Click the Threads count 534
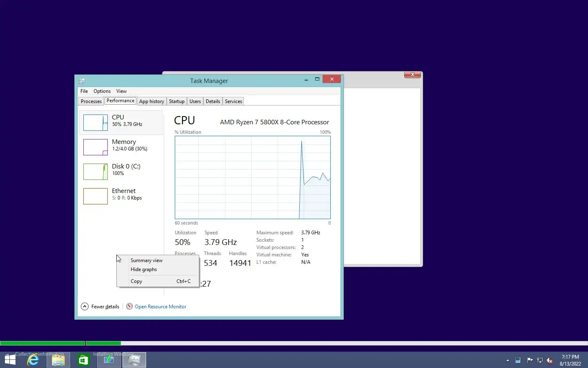 tap(210, 263)
